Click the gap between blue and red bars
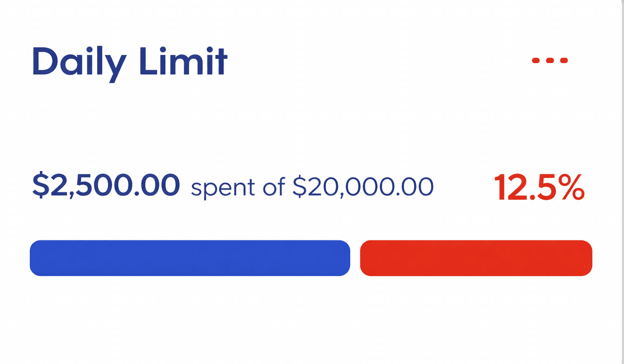 tap(355, 258)
